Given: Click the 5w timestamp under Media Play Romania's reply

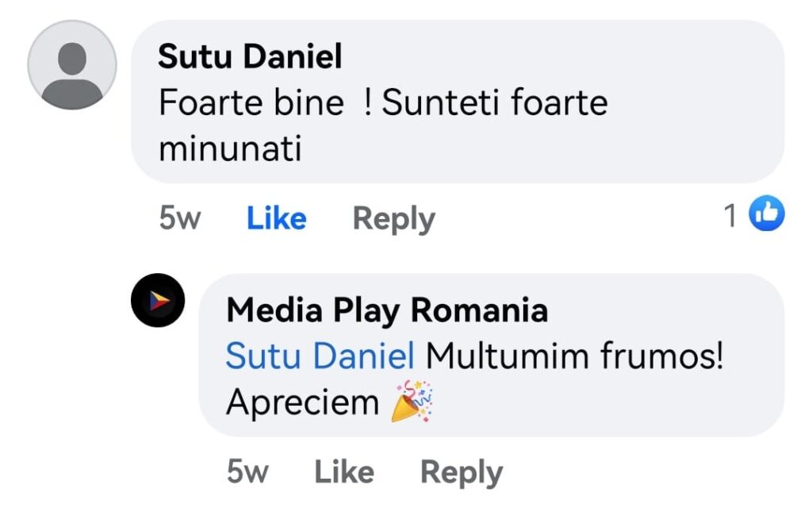Looking at the screenshot, I should [x=247, y=472].
